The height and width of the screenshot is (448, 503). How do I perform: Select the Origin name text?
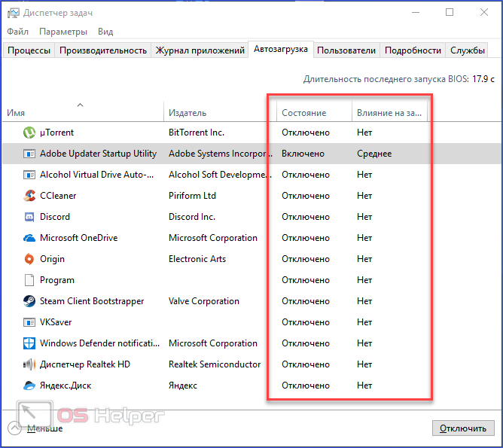(52, 259)
